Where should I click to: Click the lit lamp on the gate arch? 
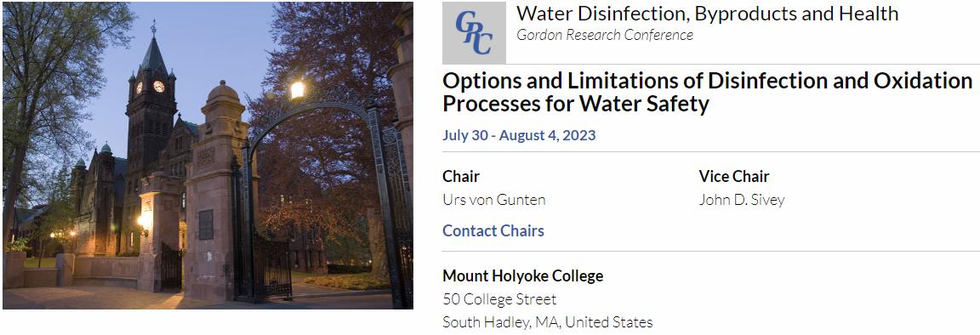click(x=298, y=89)
